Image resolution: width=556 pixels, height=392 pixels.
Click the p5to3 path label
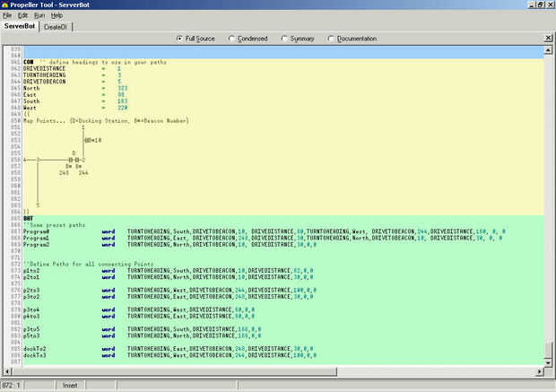click(31, 335)
